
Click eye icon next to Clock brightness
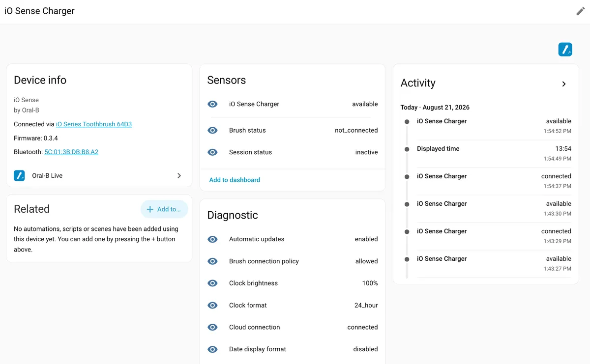(212, 283)
